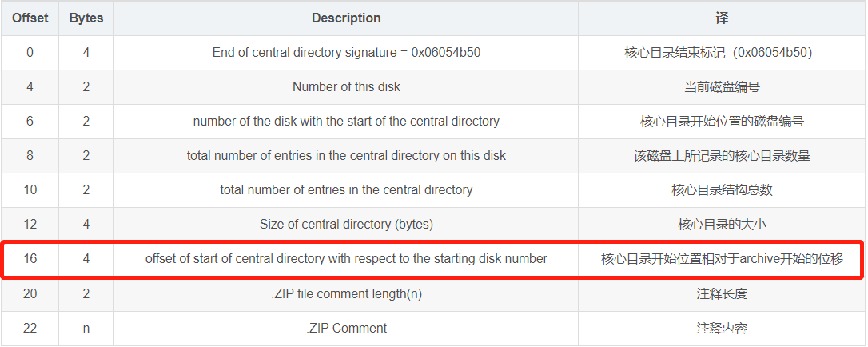This screenshot has width=868, height=347.
Task: Select the '核心目录结构总数' translation cell
Action: point(722,190)
